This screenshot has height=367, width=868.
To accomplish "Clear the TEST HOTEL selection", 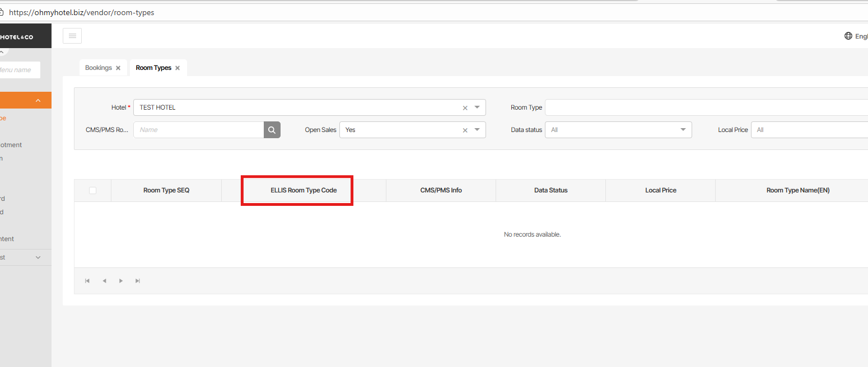I will click(465, 108).
